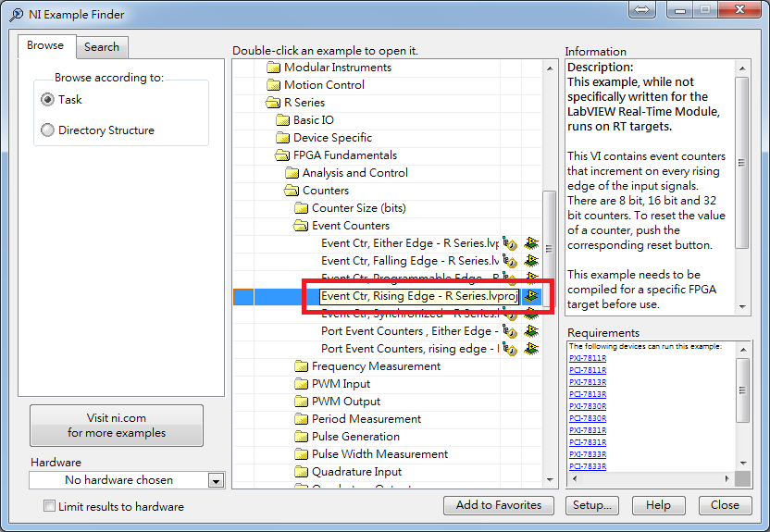Click the Help button
Screen dimensions: 770x532
[658, 505]
